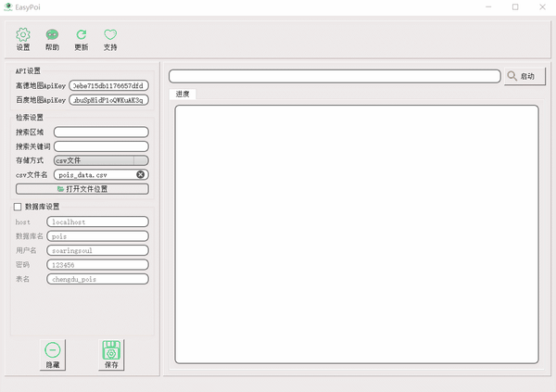Focus the 高德地图ApiKey input field

[108, 85]
